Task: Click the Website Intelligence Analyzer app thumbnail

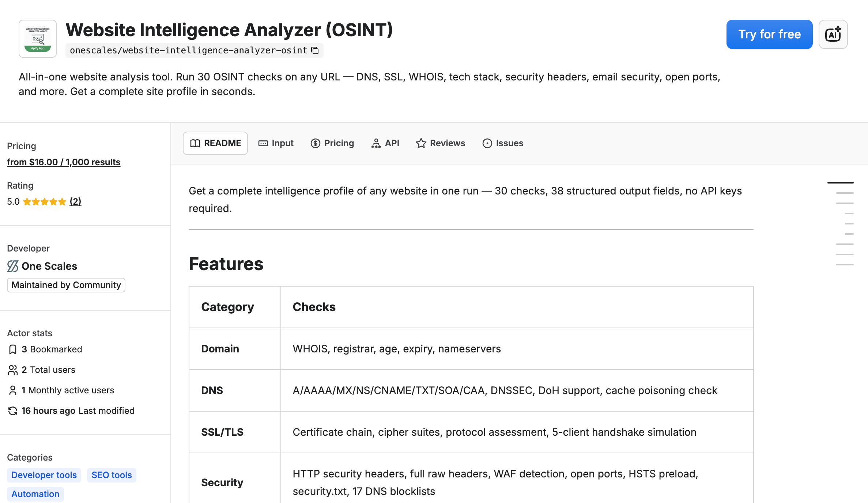Action: 37,38
